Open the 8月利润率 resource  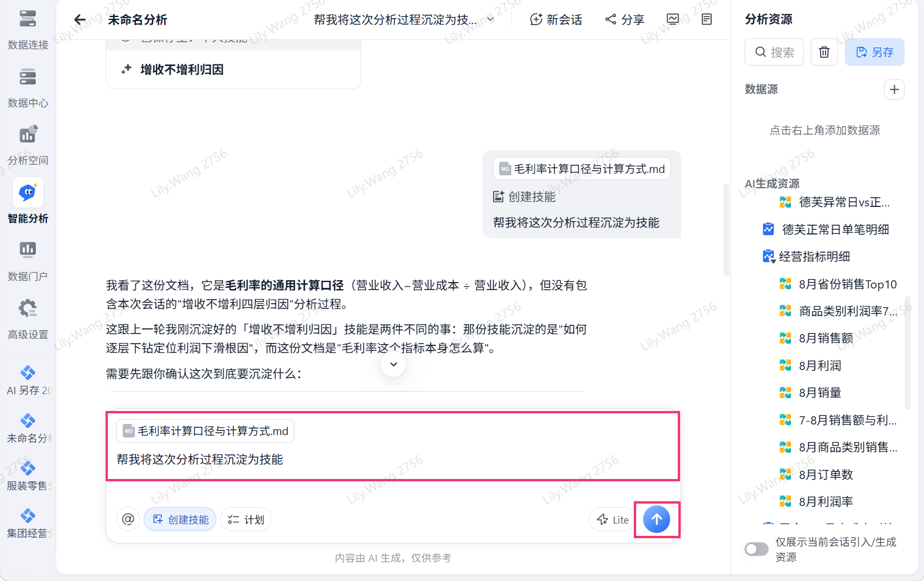[817, 502]
